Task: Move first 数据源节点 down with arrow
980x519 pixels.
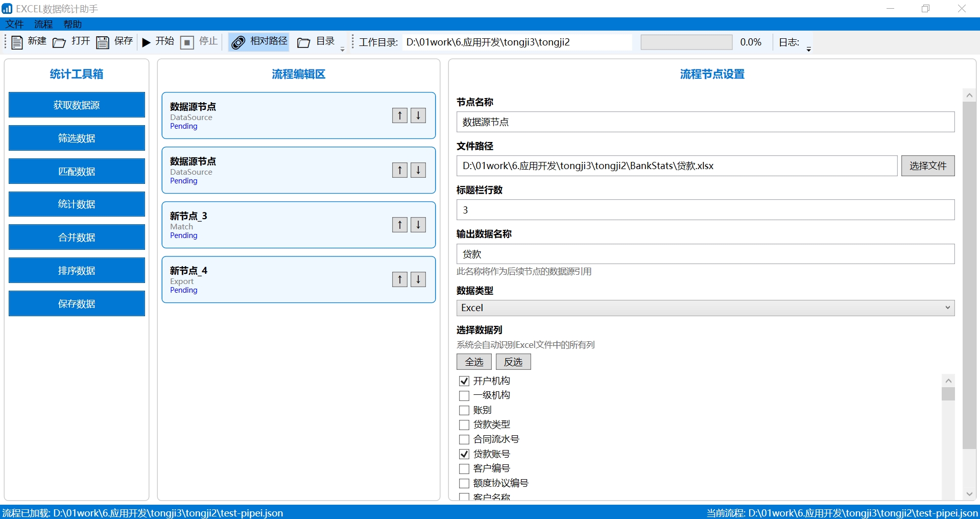Action: (x=418, y=115)
